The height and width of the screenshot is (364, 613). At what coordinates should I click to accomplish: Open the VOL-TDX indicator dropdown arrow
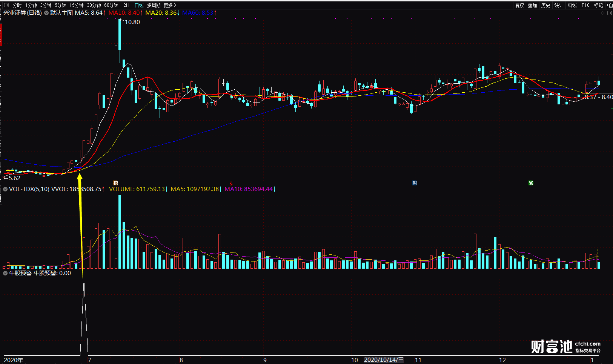[5, 189]
